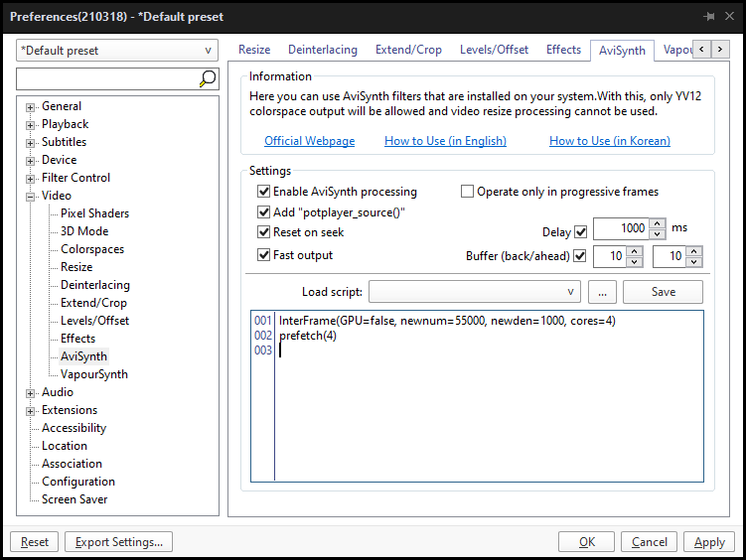Select Accessibility in the tree
The width and height of the screenshot is (746, 560).
(74, 428)
